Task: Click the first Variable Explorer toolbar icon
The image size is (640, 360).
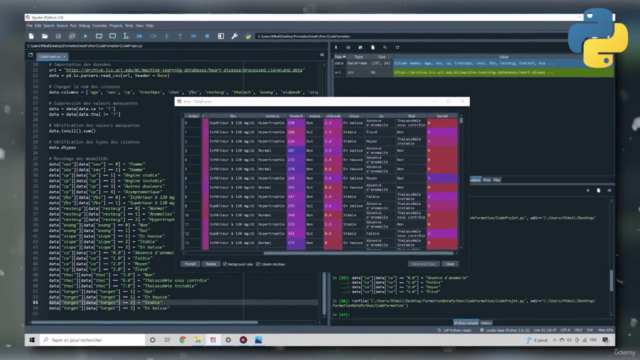Action: point(336,47)
